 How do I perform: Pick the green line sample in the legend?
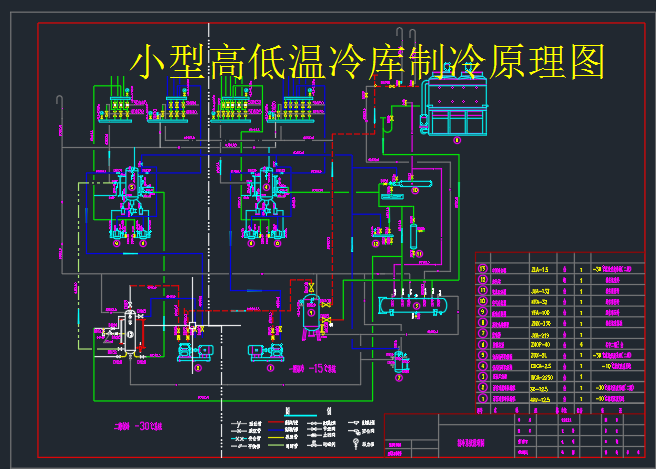tap(276, 445)
